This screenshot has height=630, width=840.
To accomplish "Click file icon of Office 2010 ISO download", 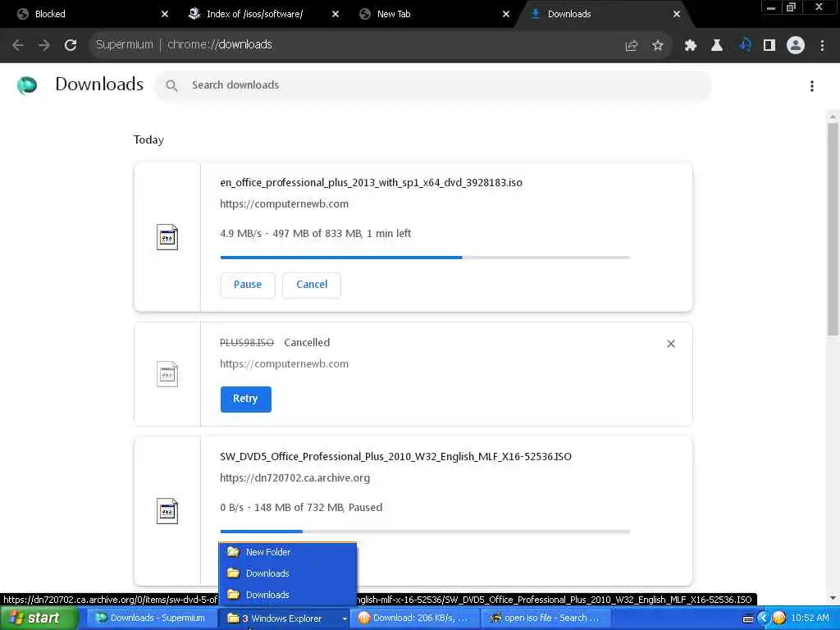I will pos(167,511).
